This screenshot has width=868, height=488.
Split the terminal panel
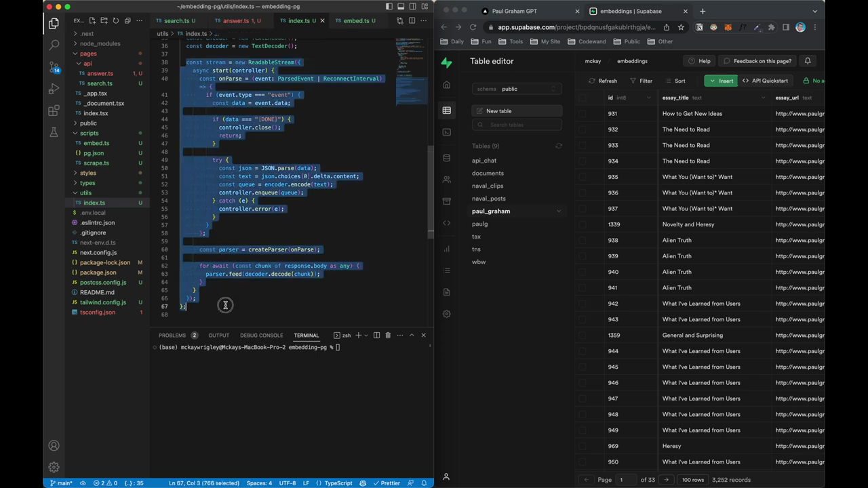[x=376, y=335]
